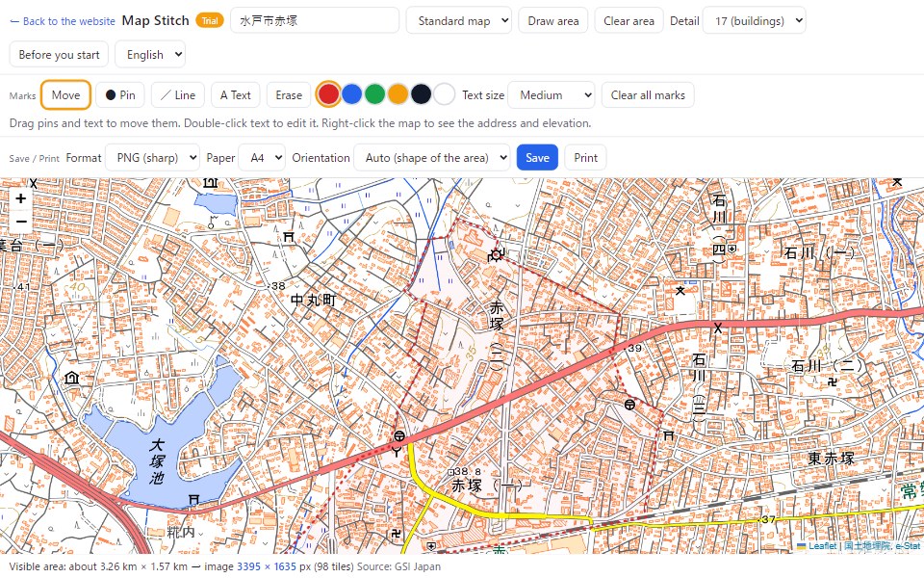The width and height of the screenshot is (924, 578).
Task: Open the Paper A4 dropdown
Action: point(262,157)
